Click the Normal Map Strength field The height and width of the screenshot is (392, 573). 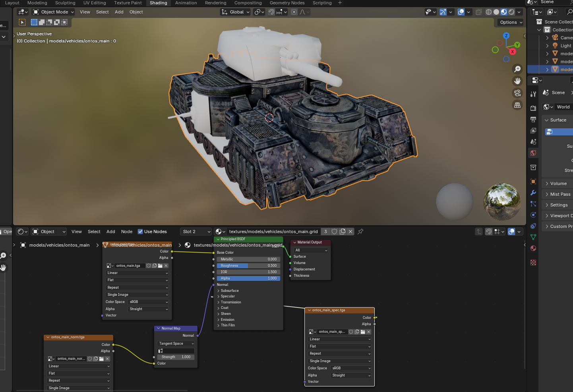pos(176,357)
